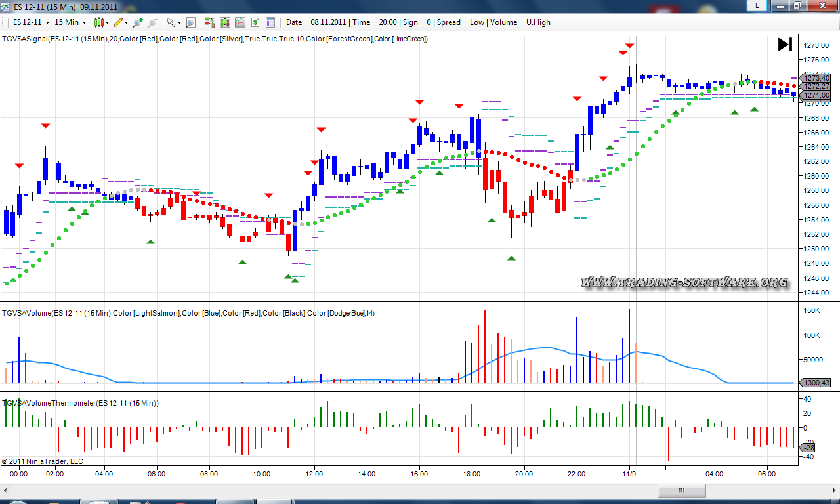Screen dimensions: 840x504
Task: Open the Indicators icon in toolbar
Action: 240,22
